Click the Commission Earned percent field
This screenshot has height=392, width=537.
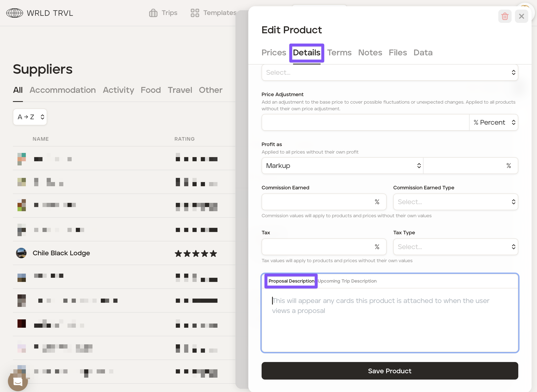tap(318, 202)
